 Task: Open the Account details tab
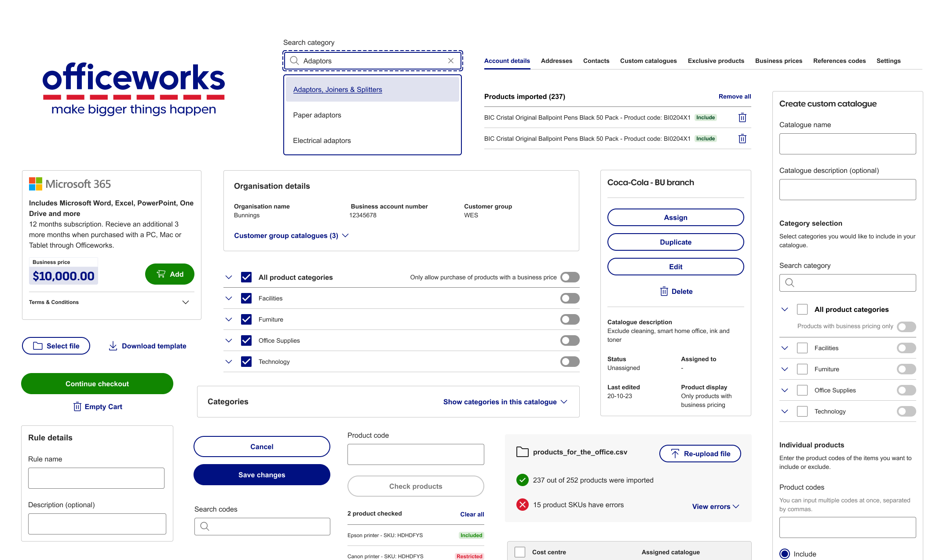(x=507, y=61)
